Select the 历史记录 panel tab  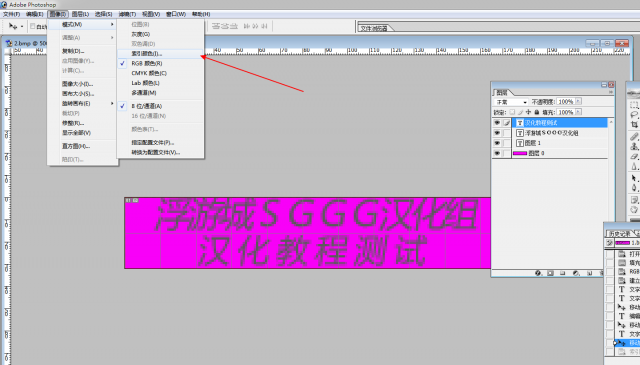click(619, 234)
